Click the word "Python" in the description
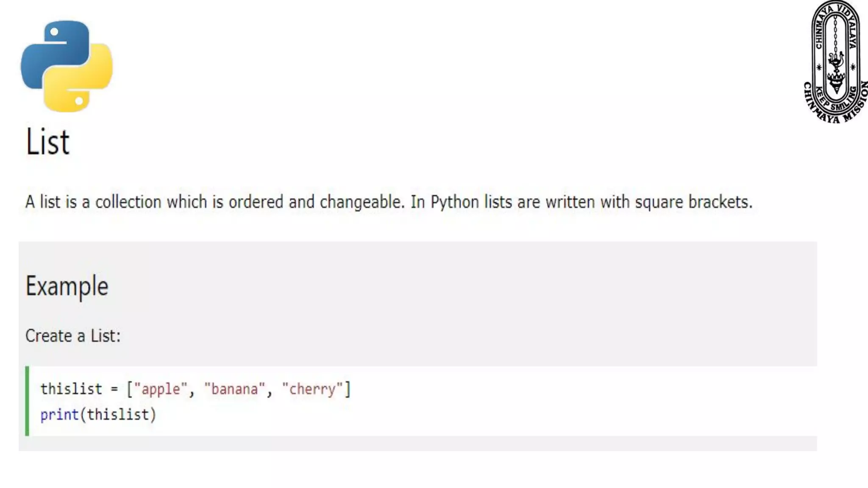The image size is (868, 488). (454, 202)
